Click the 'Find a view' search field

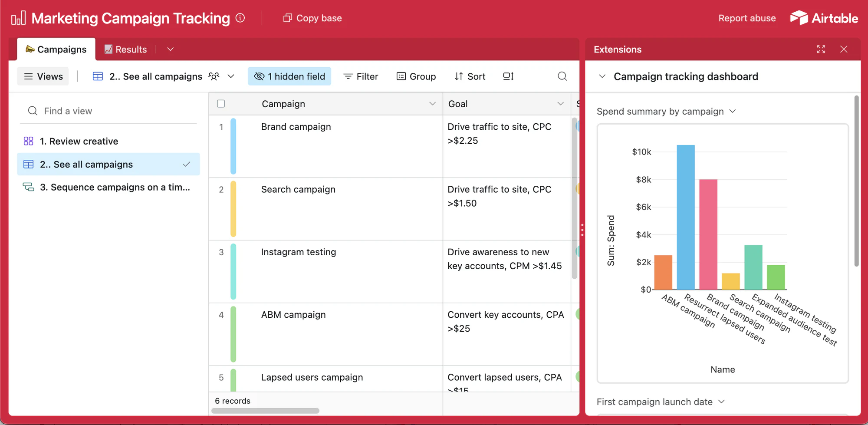pos(108,111)
